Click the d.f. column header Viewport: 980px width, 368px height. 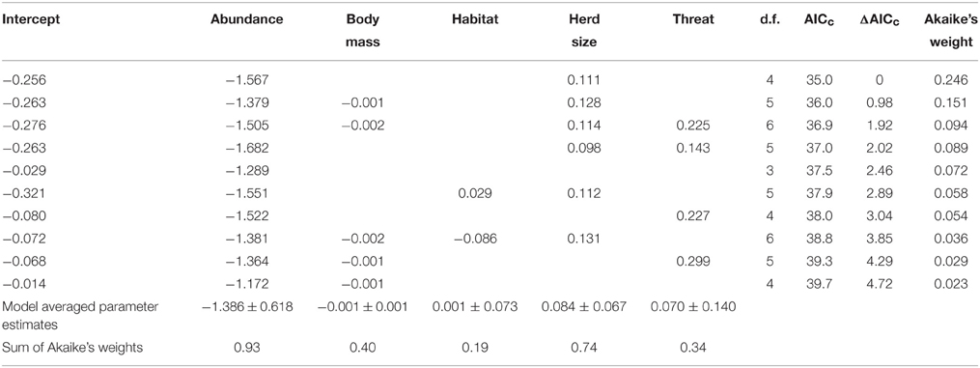pyautogui.click(x=769, y=19)
